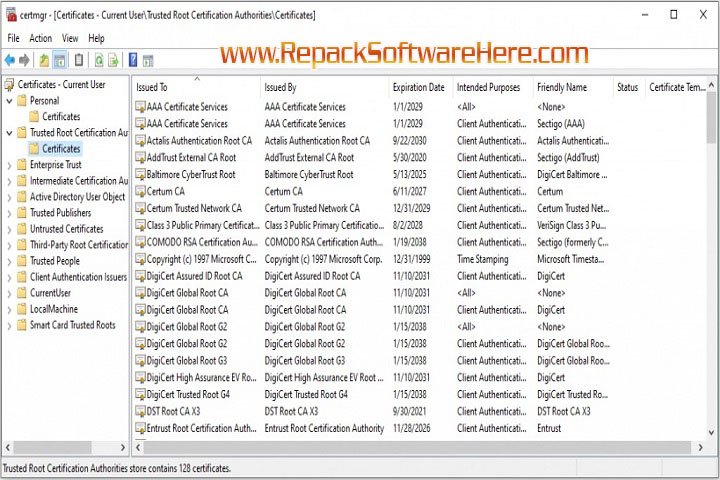Click expiration date '12/31/1999'
This screenshot has width=720, height=480.
point(411,260)
